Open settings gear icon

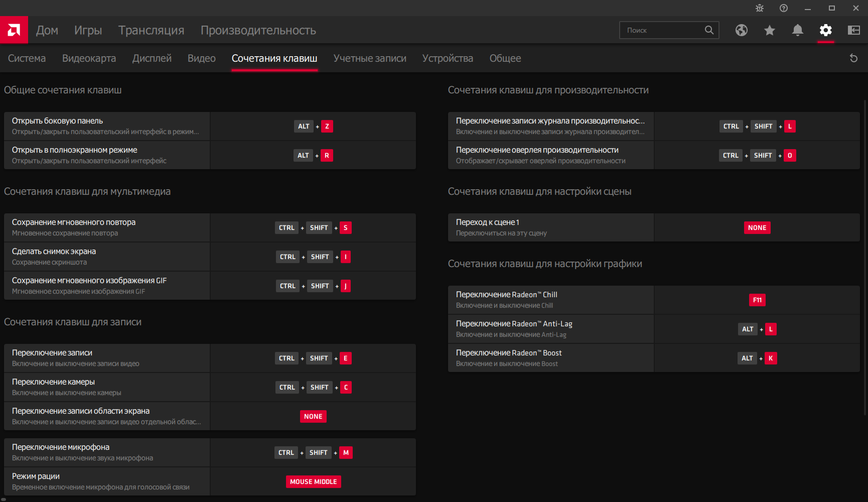[x=826, y=30]
